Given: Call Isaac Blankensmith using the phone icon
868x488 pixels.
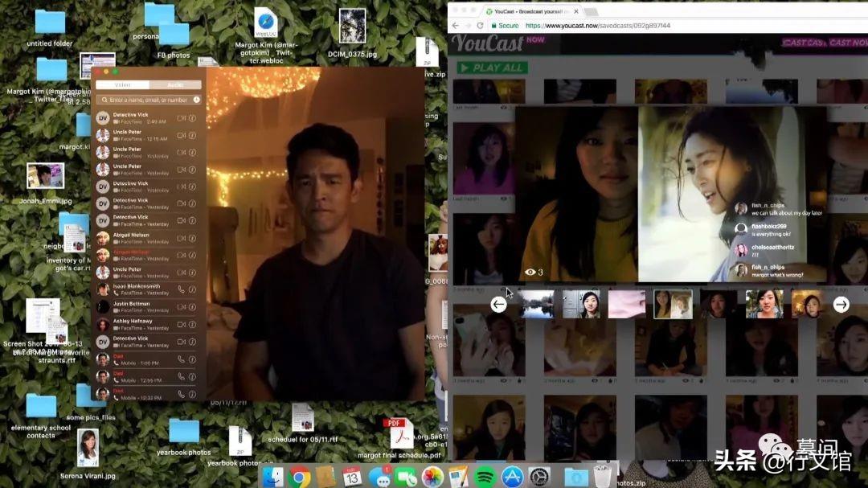Looking at the screenshot, I should tap(181, 289).
